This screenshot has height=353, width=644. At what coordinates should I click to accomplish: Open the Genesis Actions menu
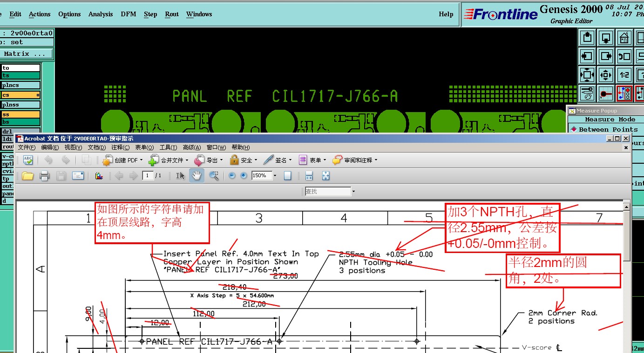[x=40, y=14]
